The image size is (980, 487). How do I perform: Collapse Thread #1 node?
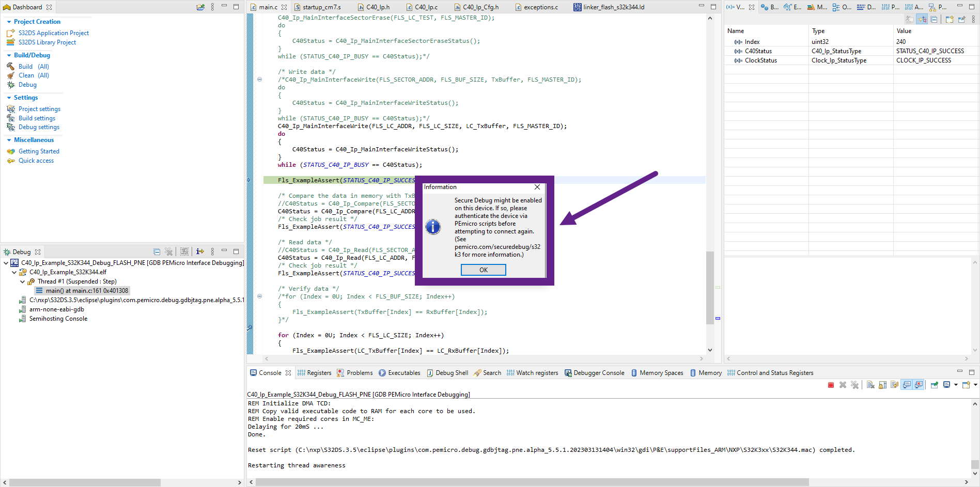tap(22, 281)
